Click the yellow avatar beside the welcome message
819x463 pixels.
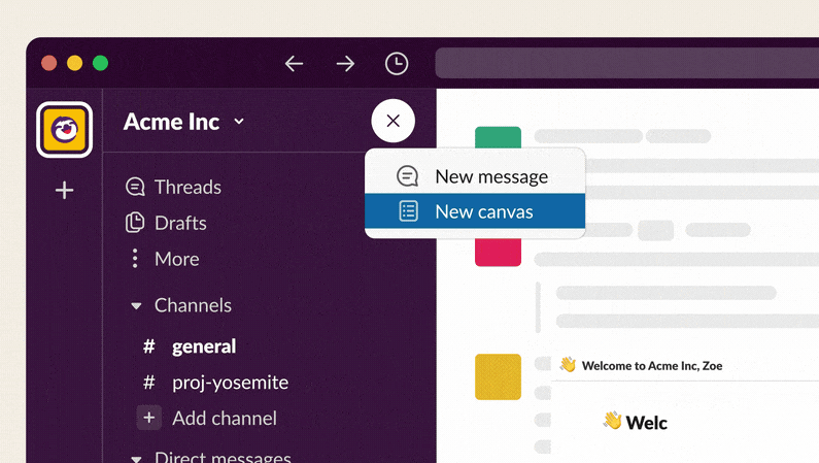coord(498,377)
